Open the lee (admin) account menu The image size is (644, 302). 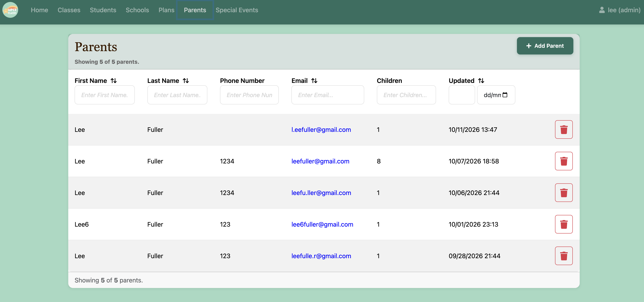tap(620, 10)
